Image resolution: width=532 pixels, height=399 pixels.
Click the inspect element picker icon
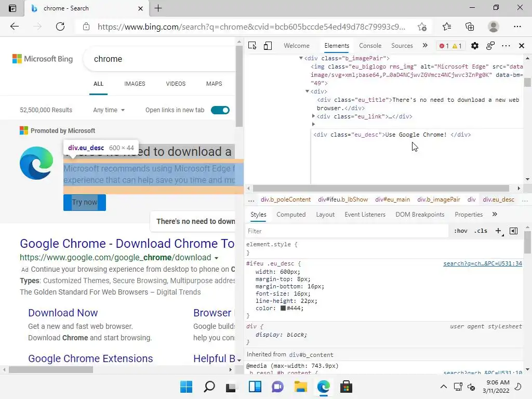point(252,46)
